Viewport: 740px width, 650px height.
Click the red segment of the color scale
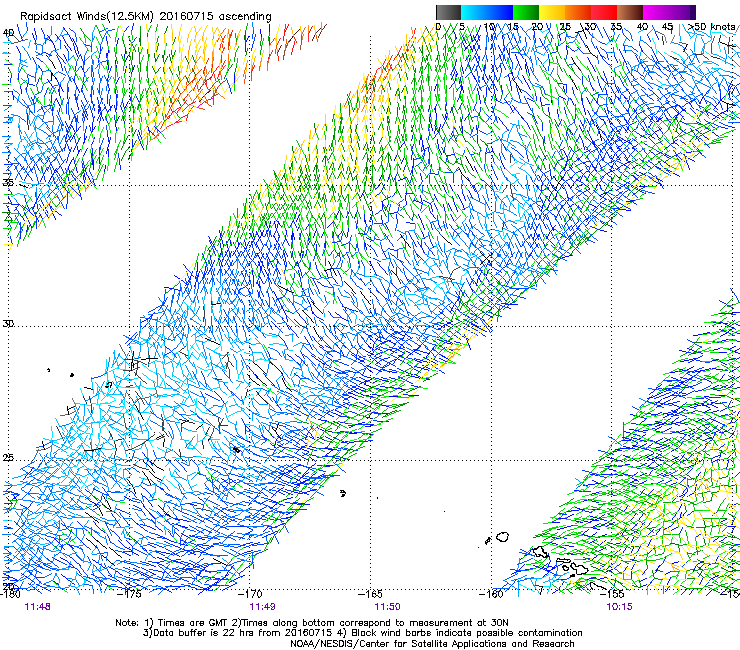point(604,12)
